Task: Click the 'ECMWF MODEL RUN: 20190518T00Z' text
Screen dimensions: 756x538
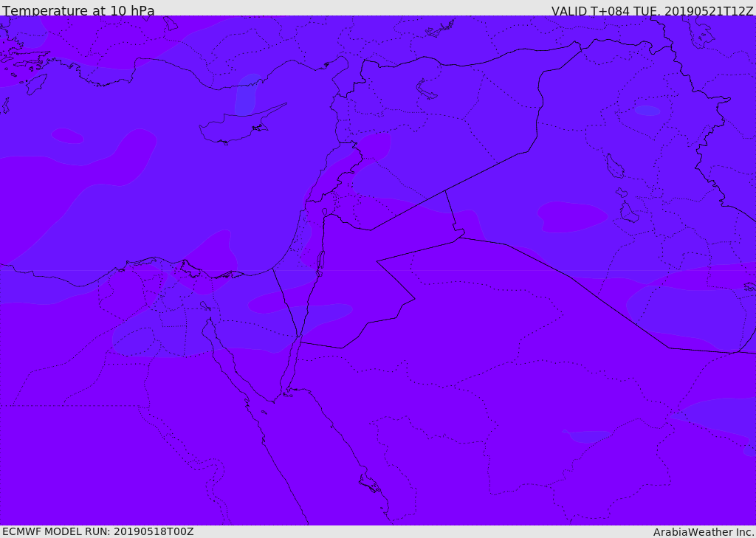Action: click(98, 531)
